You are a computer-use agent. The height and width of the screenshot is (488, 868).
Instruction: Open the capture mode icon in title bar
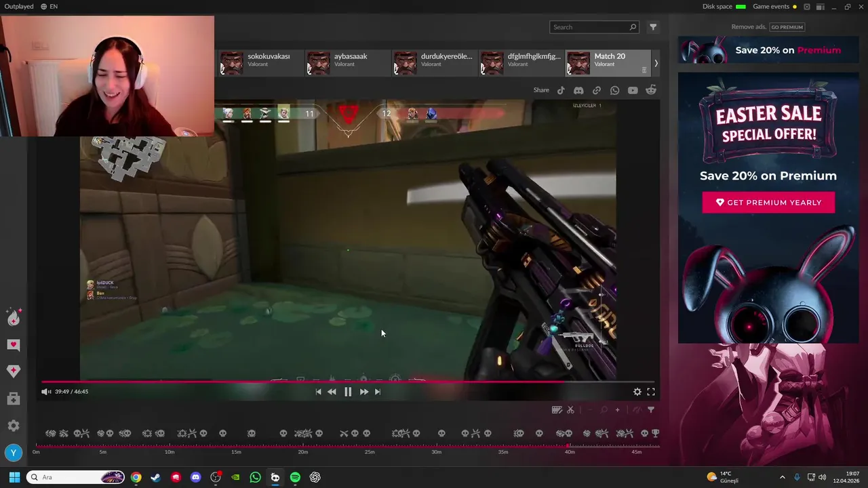[x=807, y=7]
